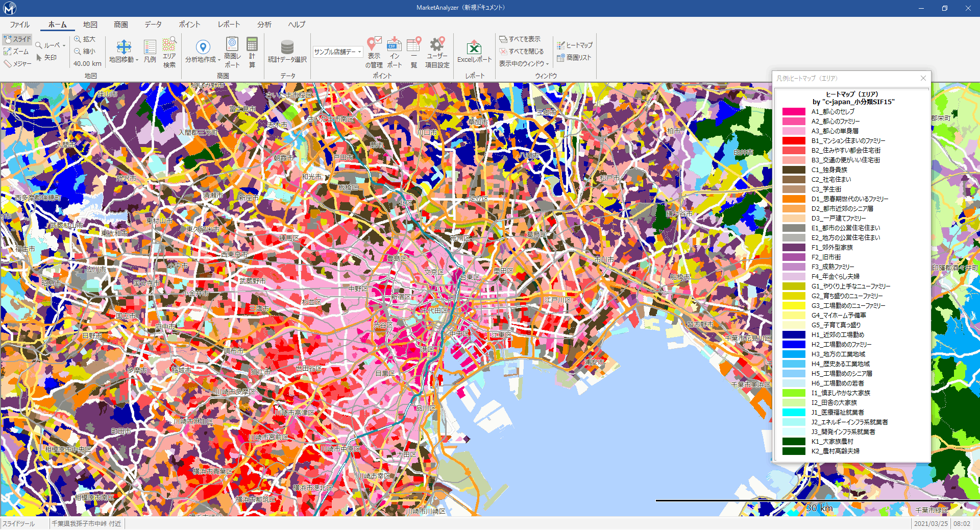
Task: Expand the 地図移動 dropdown arrow
Action: pyautogui.click(x=137, y=60)
